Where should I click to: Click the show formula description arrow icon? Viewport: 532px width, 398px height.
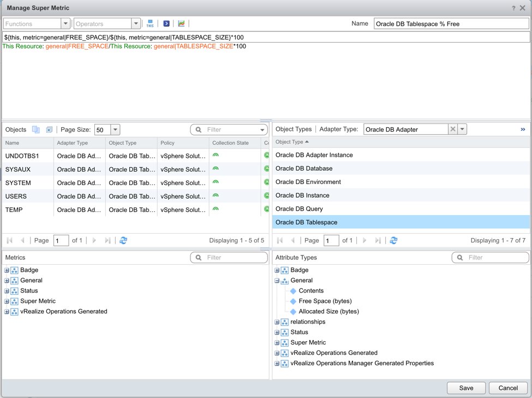pos(166,23)
